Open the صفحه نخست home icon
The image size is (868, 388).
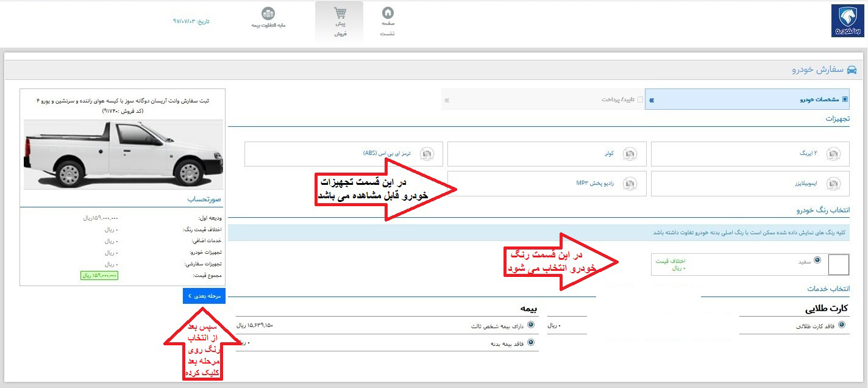tap(388, 13)
